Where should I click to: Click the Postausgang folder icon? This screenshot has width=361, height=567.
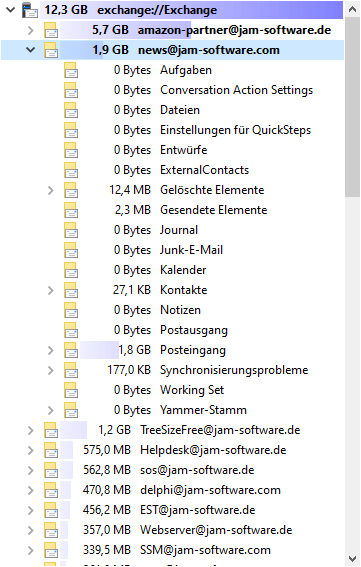tap(71, 330)
